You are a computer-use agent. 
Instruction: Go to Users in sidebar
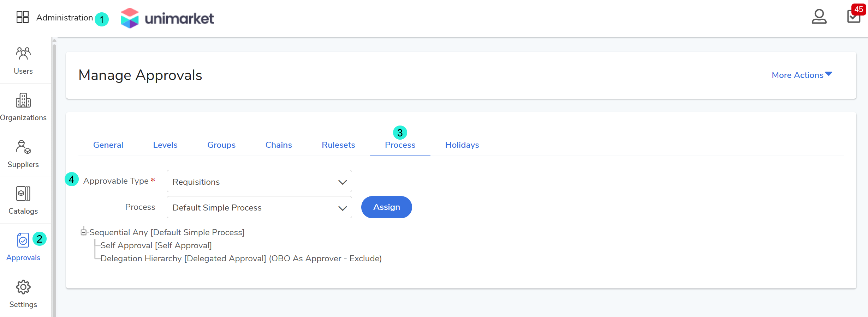pyautogui.click(x=23, y=60)
